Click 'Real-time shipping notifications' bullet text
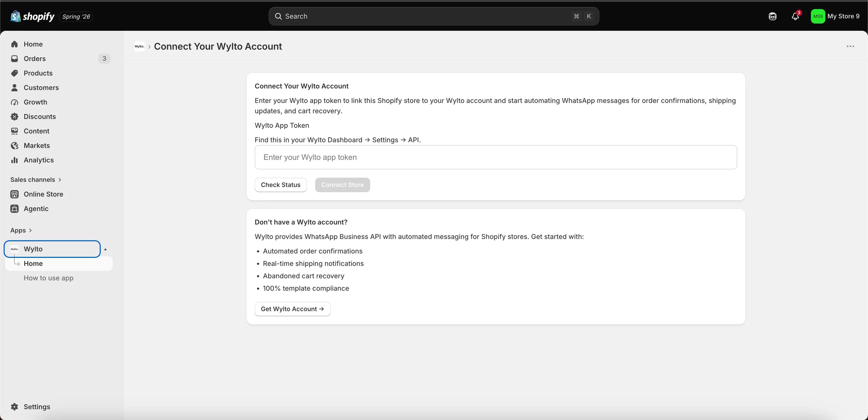This screenshot has height=420, width=868. coord(313,264)
